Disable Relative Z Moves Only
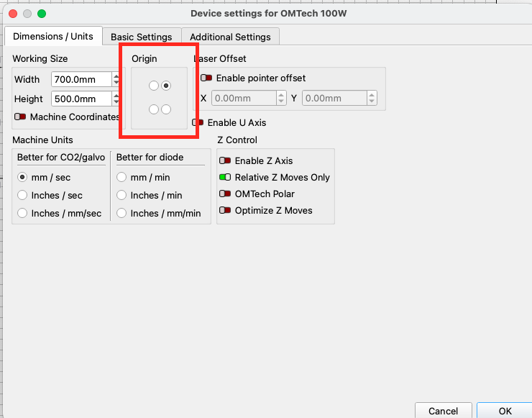The width and height of the screenshot is (532, 418). click(x=225, y=178)
